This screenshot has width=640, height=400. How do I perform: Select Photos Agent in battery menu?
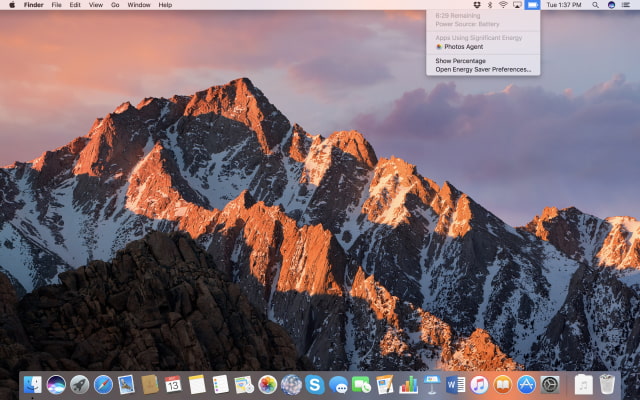462,46
